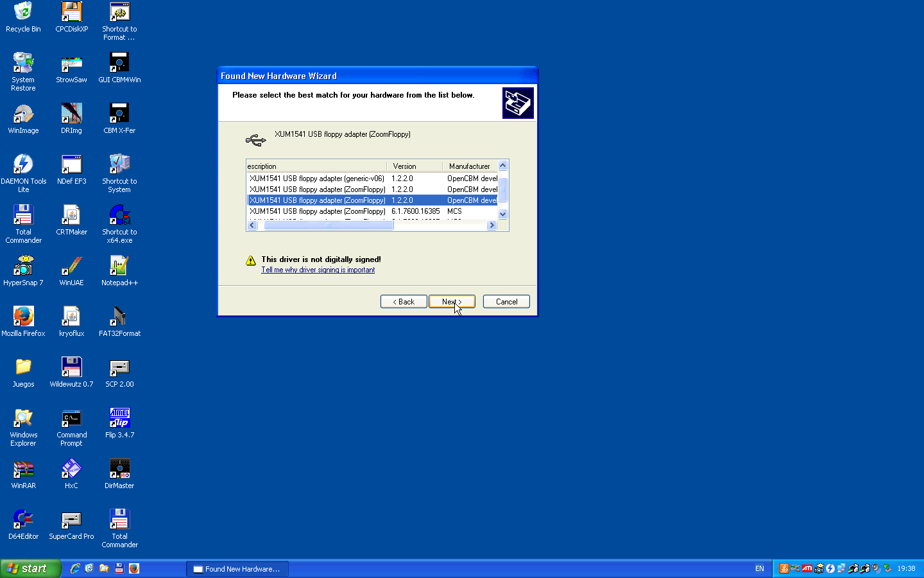Screen dimensions: 924x578
Task: Select the kryoflux desktop icon
Action: coord(71,322)
